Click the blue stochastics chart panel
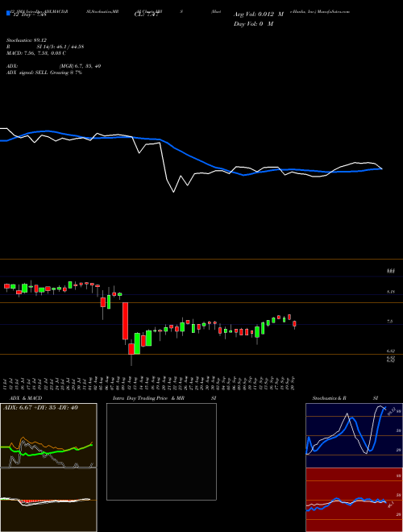 [354, 435]
